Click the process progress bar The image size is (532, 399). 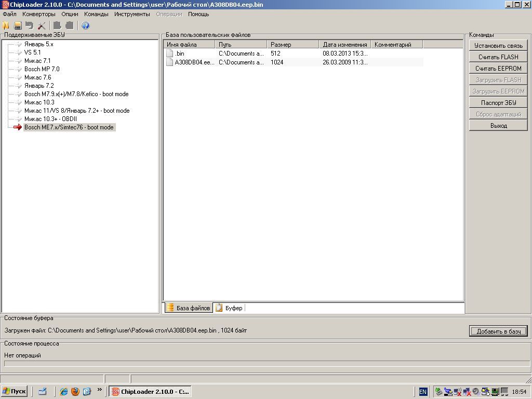267,363
